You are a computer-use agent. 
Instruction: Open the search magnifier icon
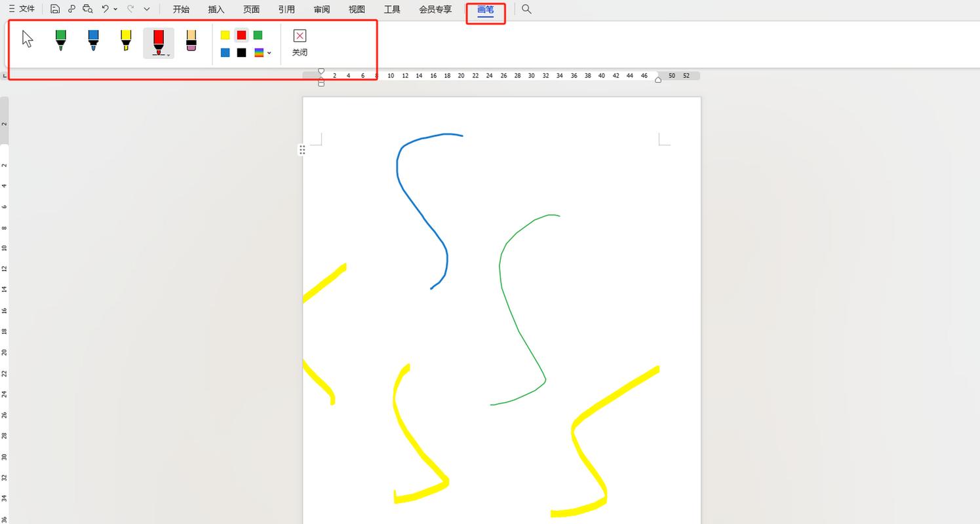[526, 9]
